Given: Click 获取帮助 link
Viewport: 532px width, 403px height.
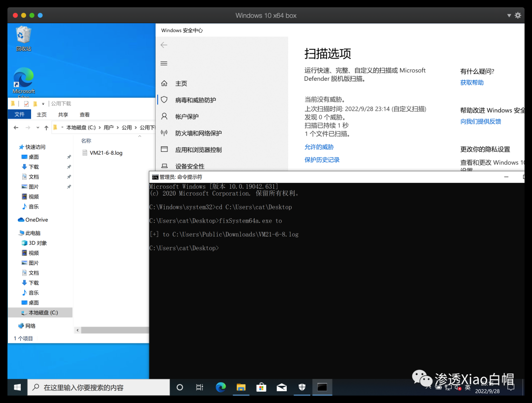Looking at the screenshot, I should click(x=471, y=82).
